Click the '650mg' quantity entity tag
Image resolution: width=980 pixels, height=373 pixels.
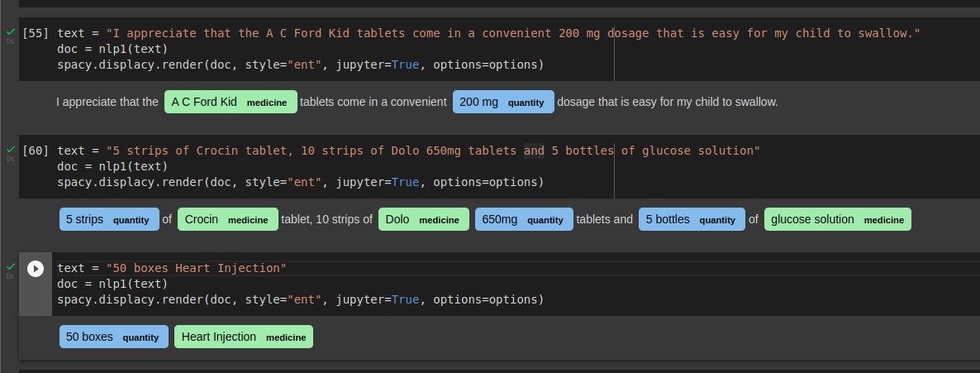[524, 220]
